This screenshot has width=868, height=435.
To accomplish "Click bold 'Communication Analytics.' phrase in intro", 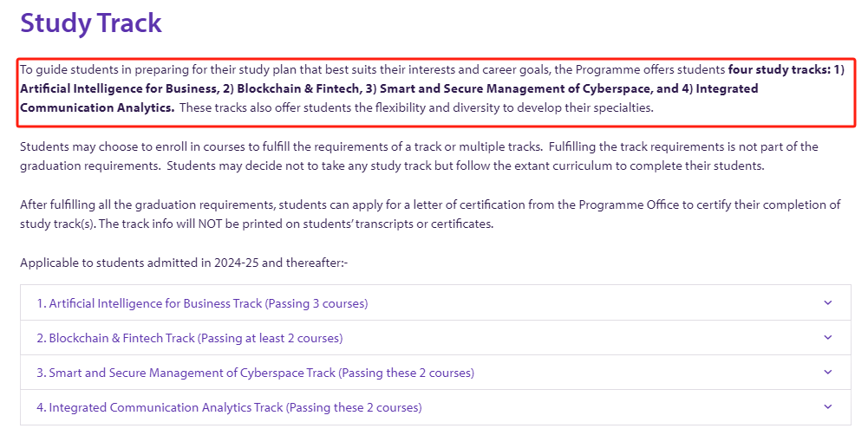I will click(x=97, y=108).
